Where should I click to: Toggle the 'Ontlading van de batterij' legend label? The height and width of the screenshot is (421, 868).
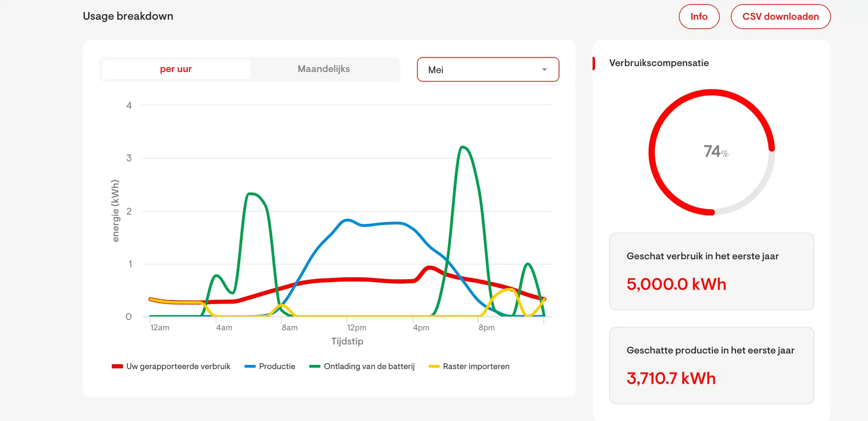click(369, 366)
